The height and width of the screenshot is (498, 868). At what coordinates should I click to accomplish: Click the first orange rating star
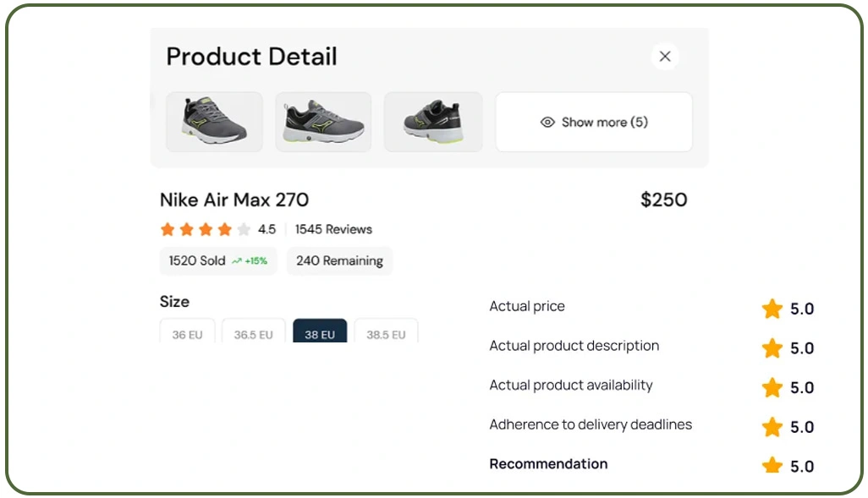click(168, 229)
